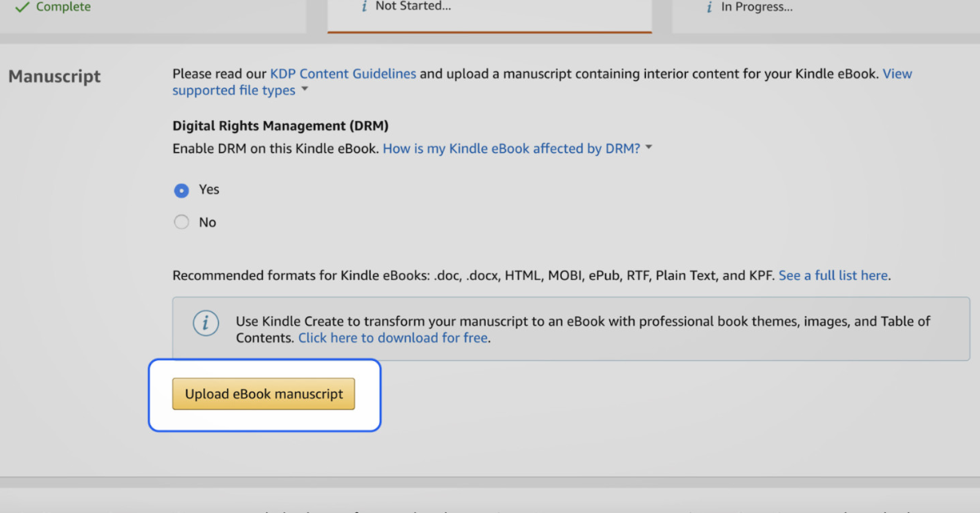
Task: Click the circled info icon in Kindle Create notice
Action: pos(206,323)
